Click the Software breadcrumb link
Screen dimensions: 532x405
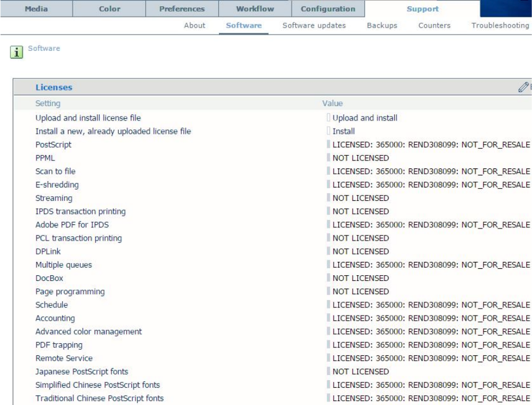tap(44, 48)
